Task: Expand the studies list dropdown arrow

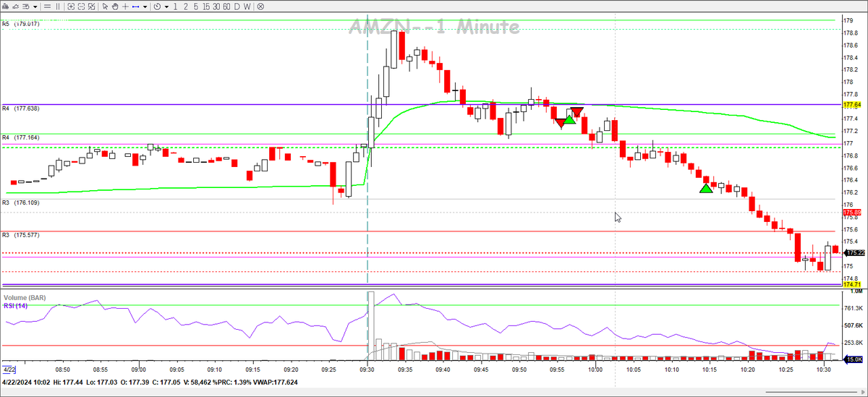Action: (x=35, y=7)
